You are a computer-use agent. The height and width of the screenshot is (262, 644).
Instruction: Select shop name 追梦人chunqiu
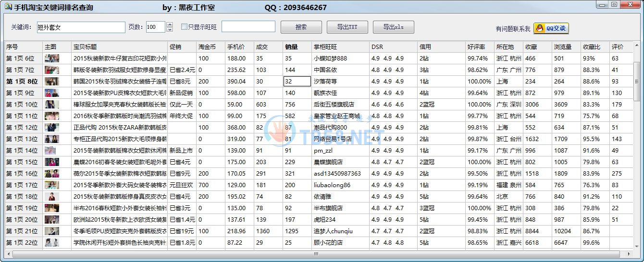pos(334,231)
